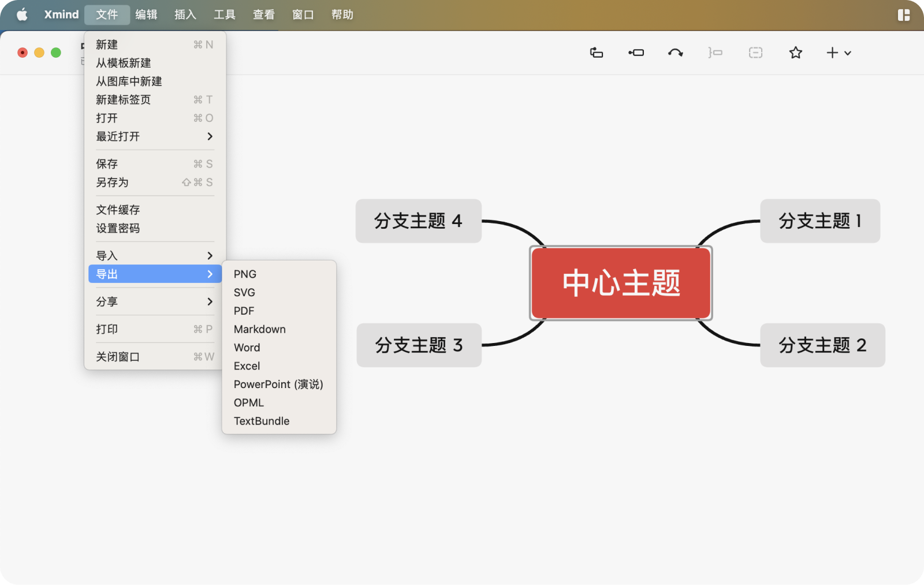
Task: Select PDF export option
Action: 244,311
